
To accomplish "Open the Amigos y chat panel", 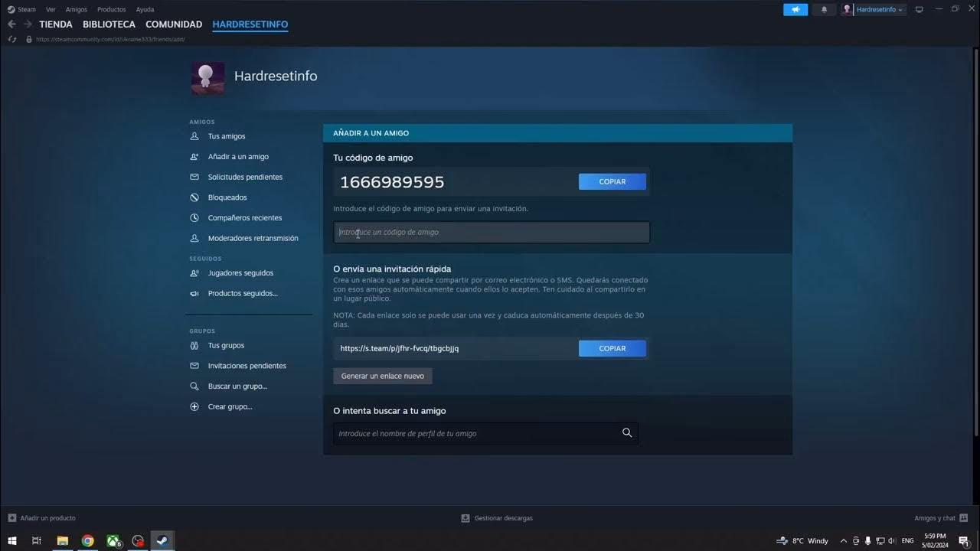I will (x=941, y=518).
